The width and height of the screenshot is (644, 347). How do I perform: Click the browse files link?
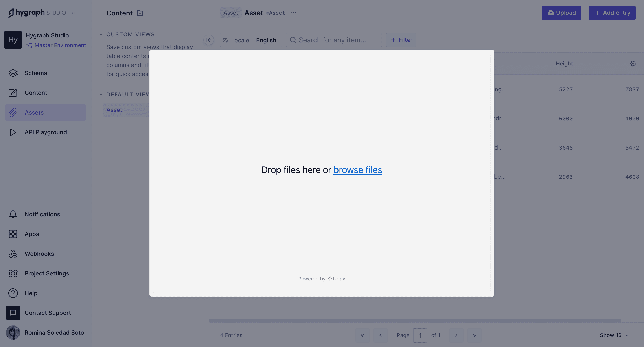tap(357, 170)
